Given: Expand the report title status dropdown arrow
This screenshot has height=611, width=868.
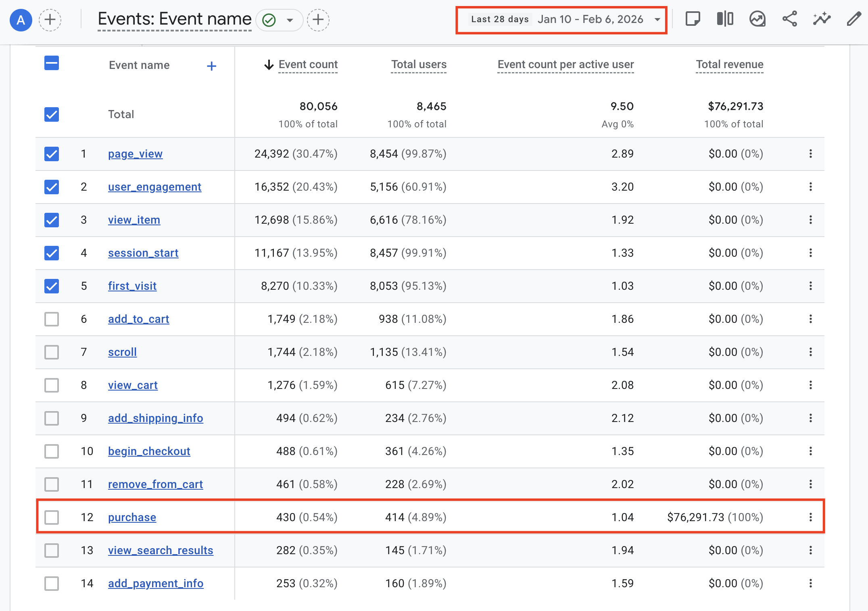Looking at the screenshot, I should tap(290, 20).
